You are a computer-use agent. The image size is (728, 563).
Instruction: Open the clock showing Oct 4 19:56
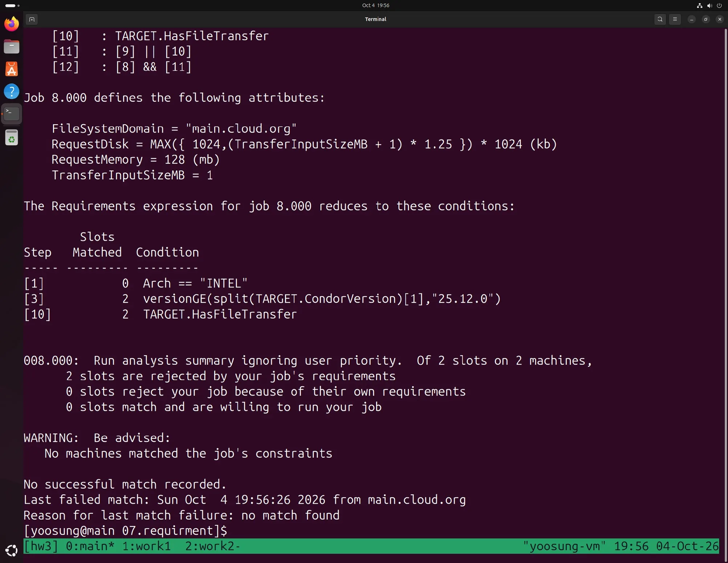tap(375, 5)
